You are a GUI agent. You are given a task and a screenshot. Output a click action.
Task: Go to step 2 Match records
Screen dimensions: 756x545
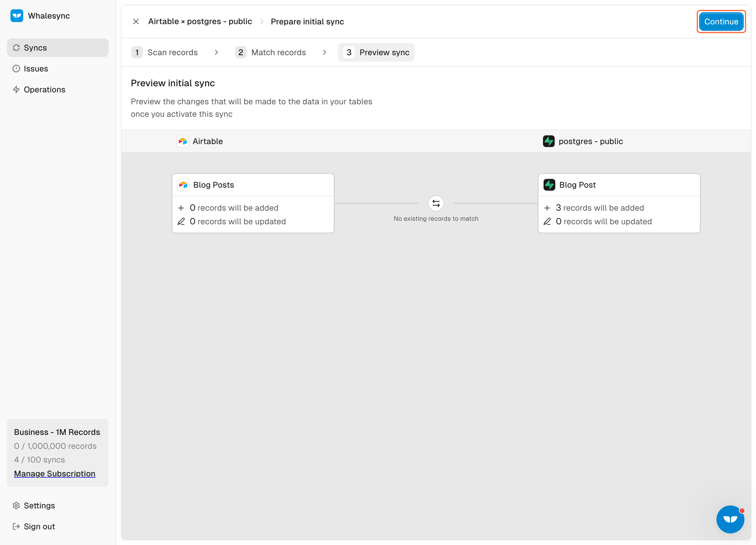(271, 52)
